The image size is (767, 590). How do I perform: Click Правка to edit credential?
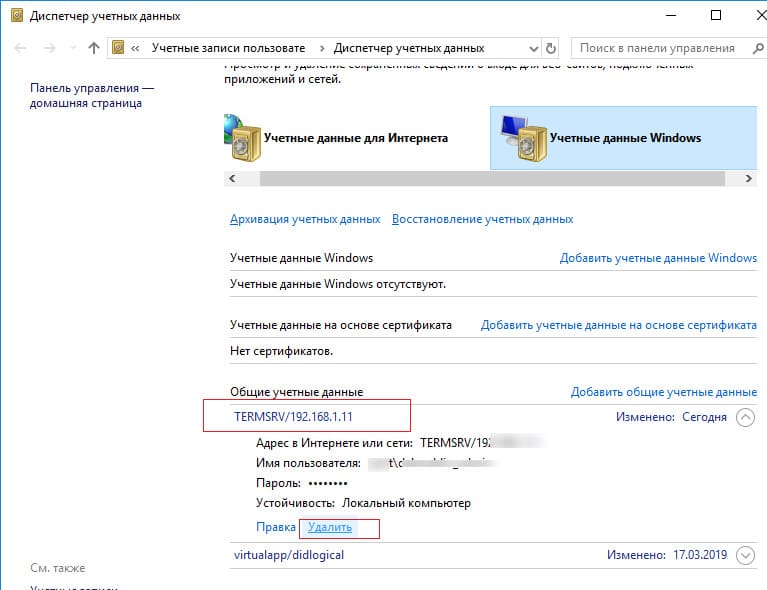(276, 527)
